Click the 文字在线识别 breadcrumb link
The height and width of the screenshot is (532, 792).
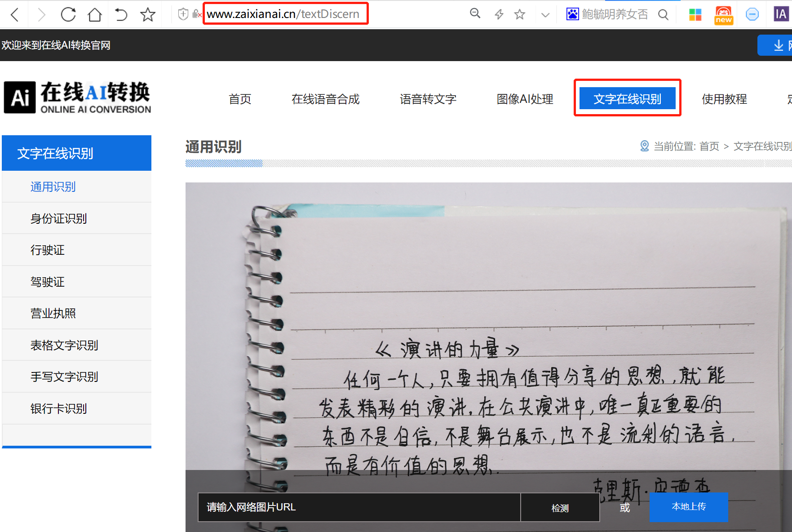click(x=762, y=146)
